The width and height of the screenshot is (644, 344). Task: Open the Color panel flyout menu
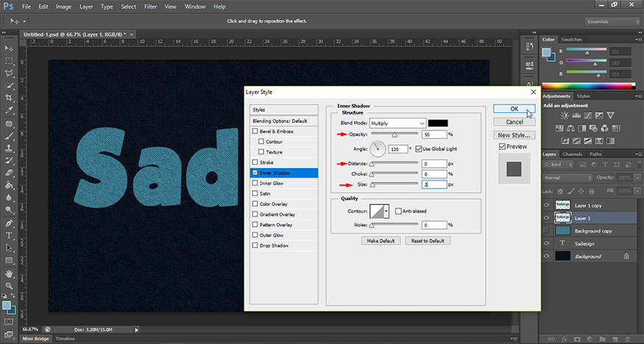639,40
